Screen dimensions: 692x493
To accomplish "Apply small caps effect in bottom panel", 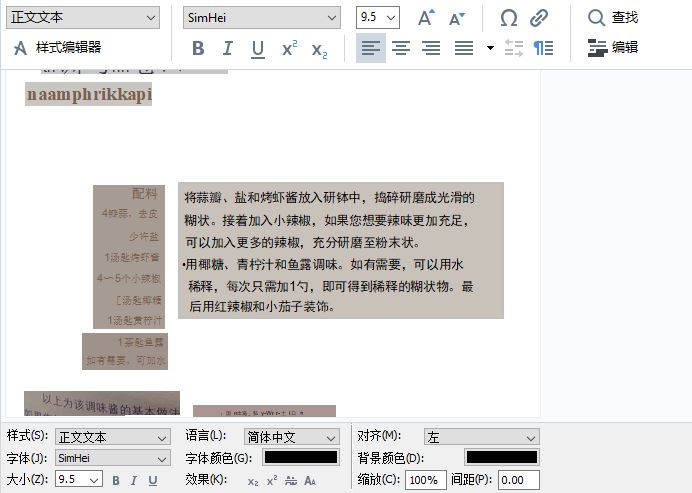I will point(310,480).
